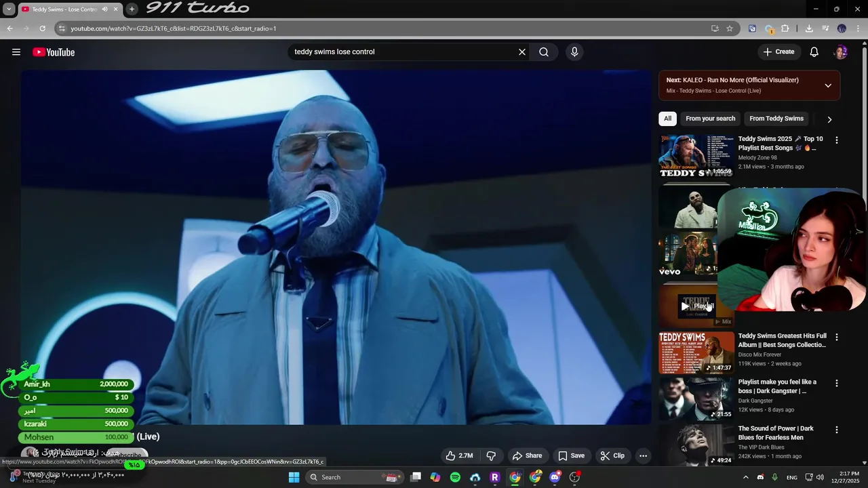Open the YouTube hamburger guide menu

[16, 52]
